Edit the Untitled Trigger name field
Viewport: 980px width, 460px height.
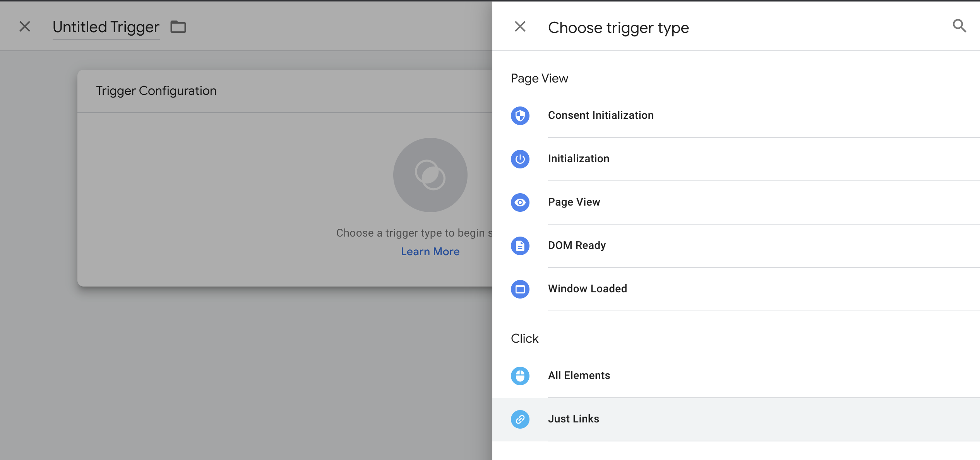(x=106, y=27)
